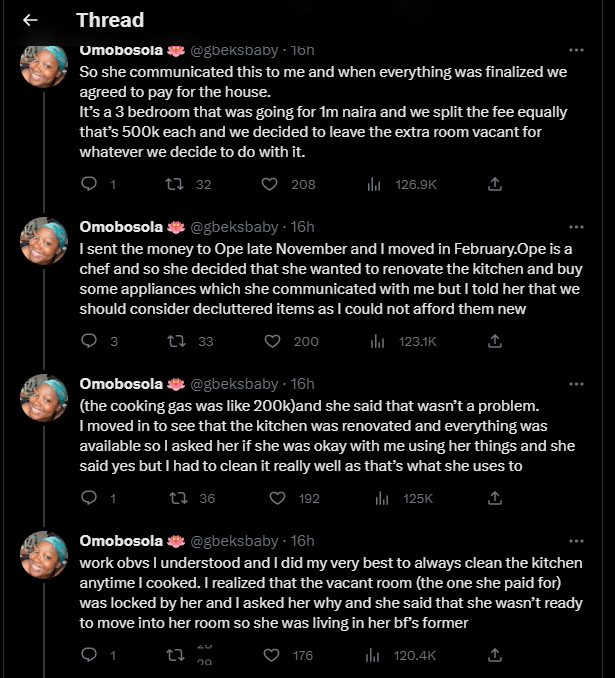Go back using the arrow beside Thread

(30, 20)
